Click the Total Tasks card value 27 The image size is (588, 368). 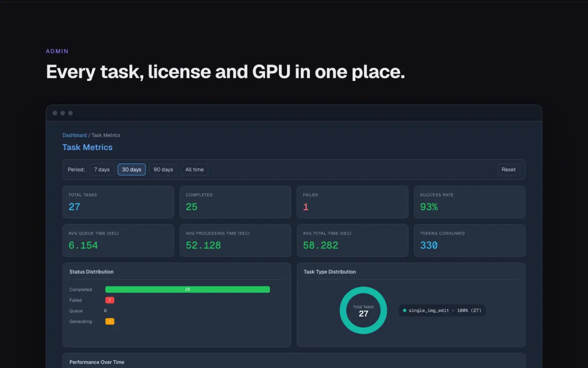coord(74,207)
